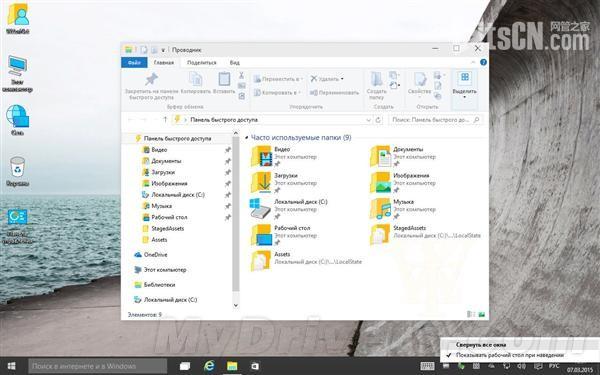Click the Переименовать button
Viewport: 600px width, 375px height.
[334, 93]
